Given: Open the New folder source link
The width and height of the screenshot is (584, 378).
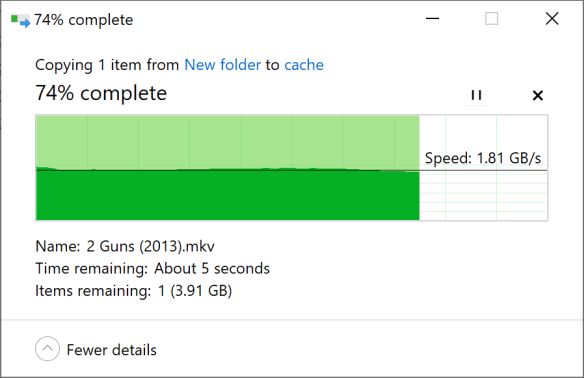Looking at the screenshot, I should click(222, 65).
